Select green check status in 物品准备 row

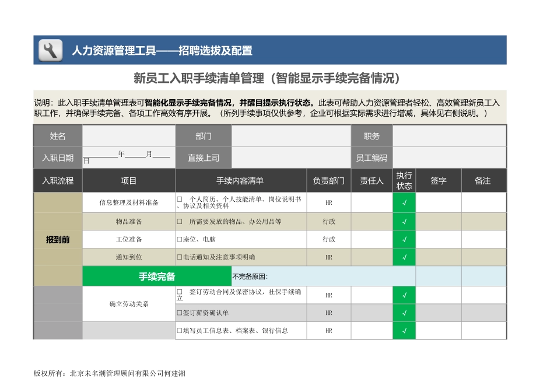404,222
